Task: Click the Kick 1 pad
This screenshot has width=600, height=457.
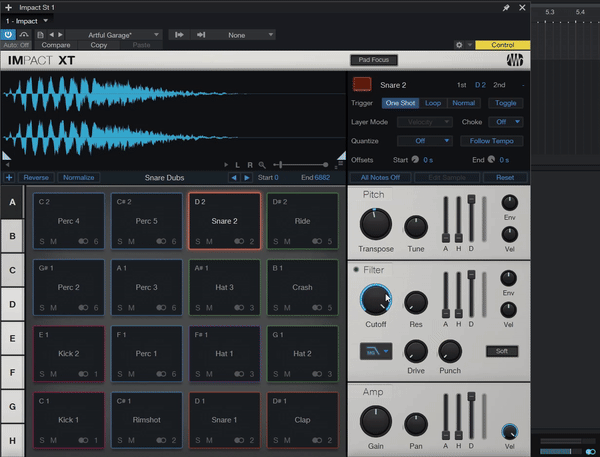Action: [x=68, y=420]
